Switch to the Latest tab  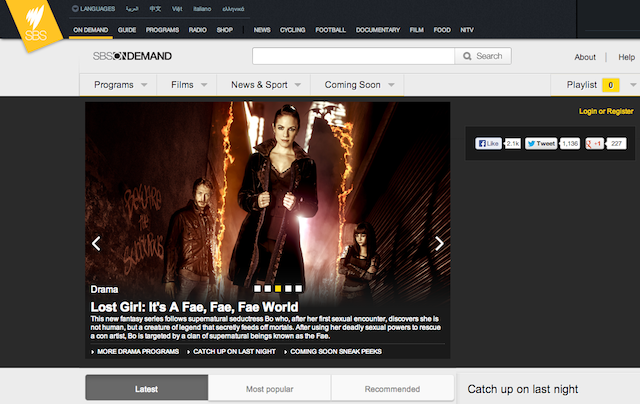[x=147, y=388]
